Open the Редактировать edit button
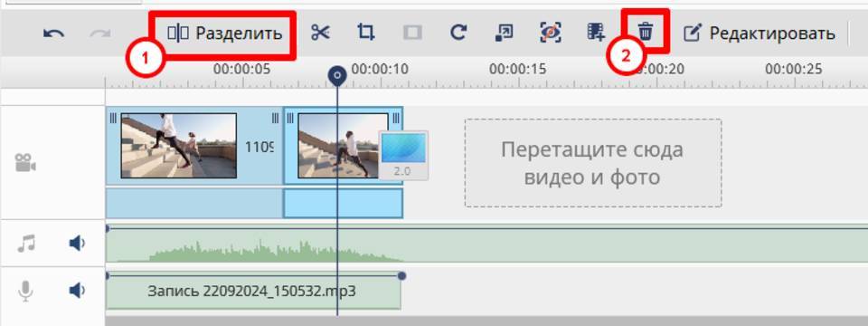 pos(759,34)
